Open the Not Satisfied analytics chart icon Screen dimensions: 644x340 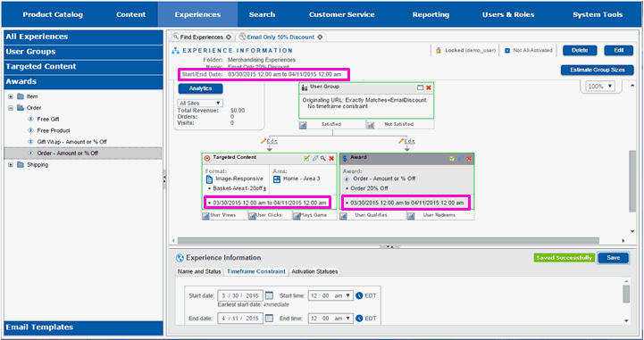370,125
